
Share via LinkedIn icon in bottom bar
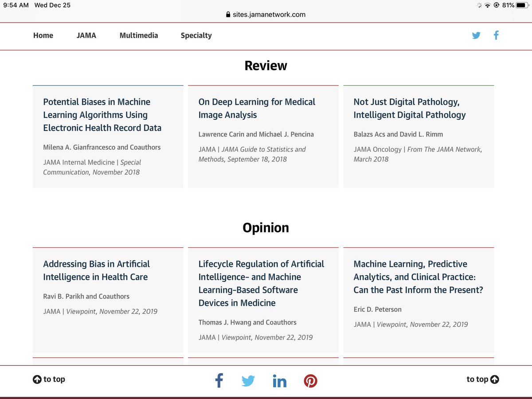[280, 381]
